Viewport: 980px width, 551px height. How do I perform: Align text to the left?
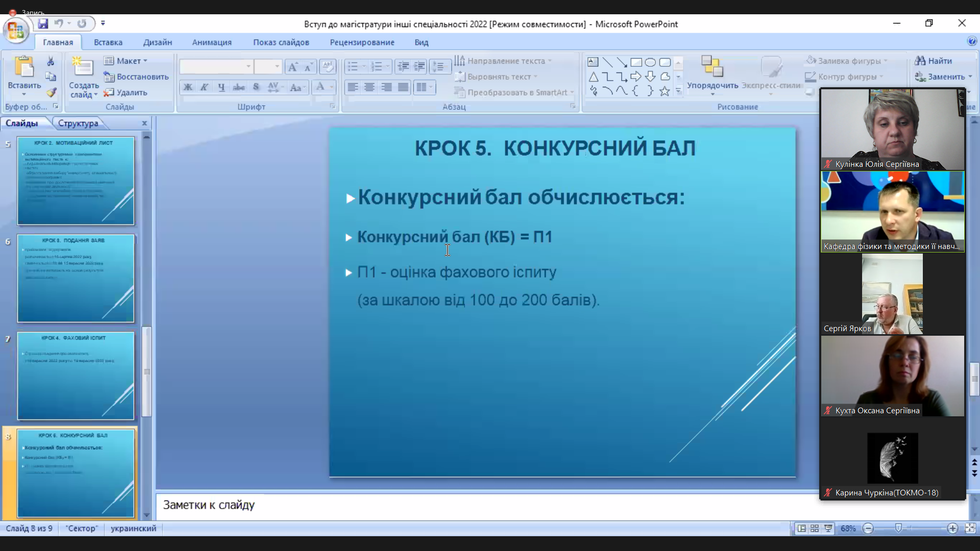point(352,87)
